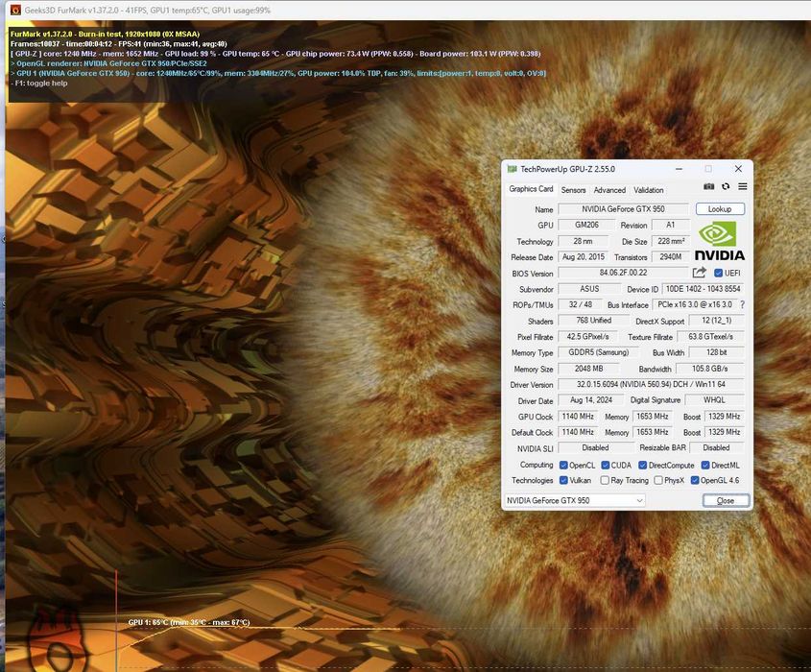Click the Bus Width value 128 bit
This screenshot has width=811, height=672.
point(716,352)
